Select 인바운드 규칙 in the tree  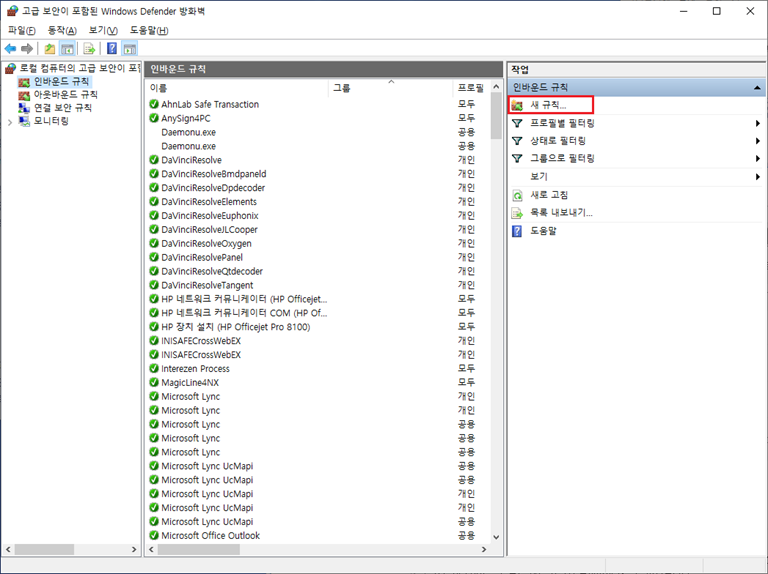61,81
